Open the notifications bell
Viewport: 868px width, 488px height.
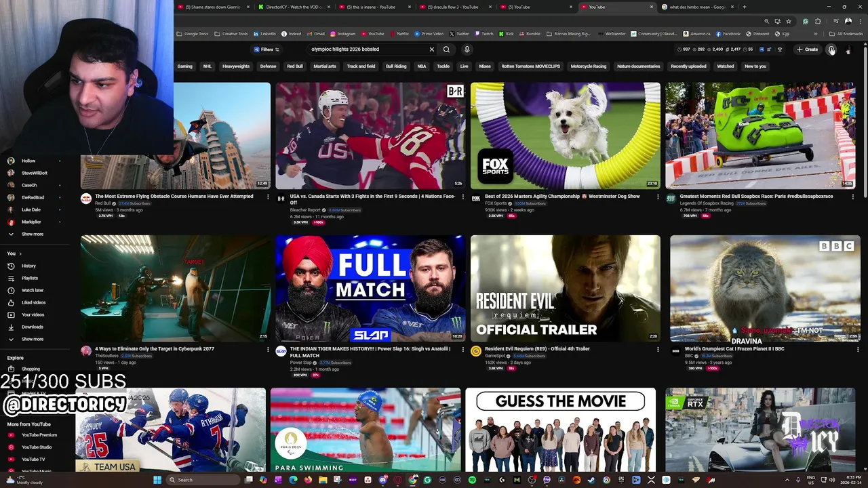(x=831, y=49)
